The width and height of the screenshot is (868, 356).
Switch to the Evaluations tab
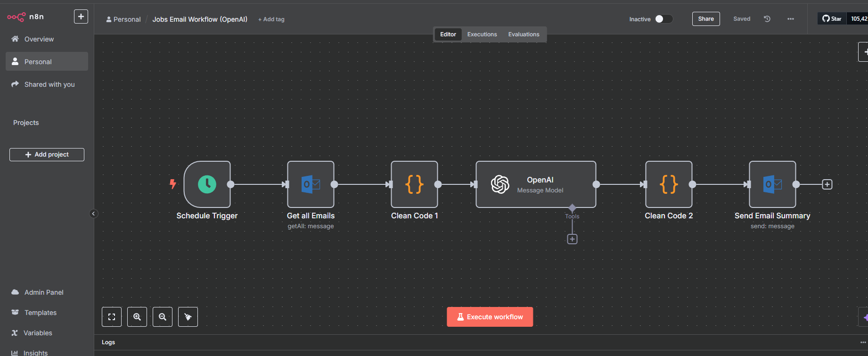(524, 34)
